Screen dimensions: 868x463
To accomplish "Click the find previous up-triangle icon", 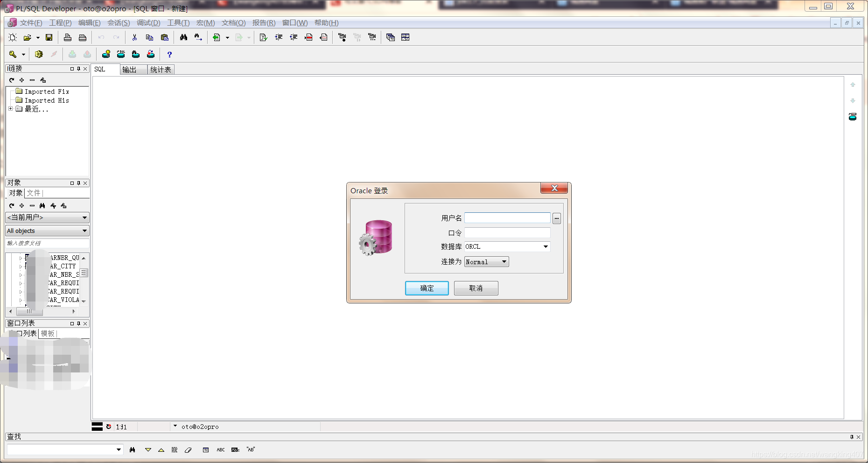I will click(161, 450).
